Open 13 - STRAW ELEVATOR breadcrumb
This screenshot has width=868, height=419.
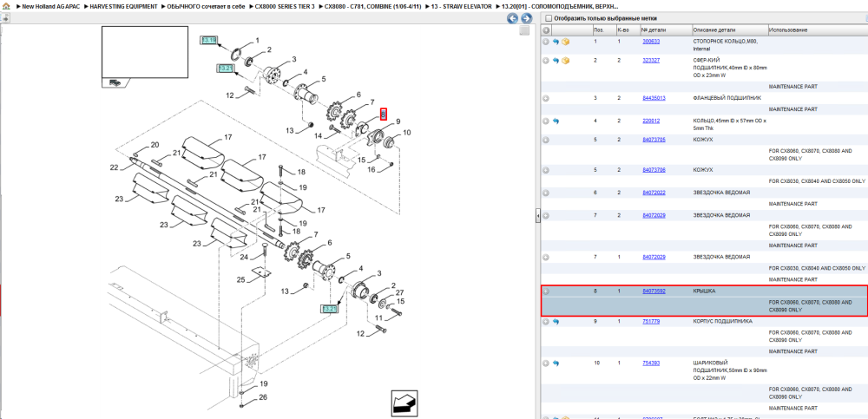coord(460,6)
